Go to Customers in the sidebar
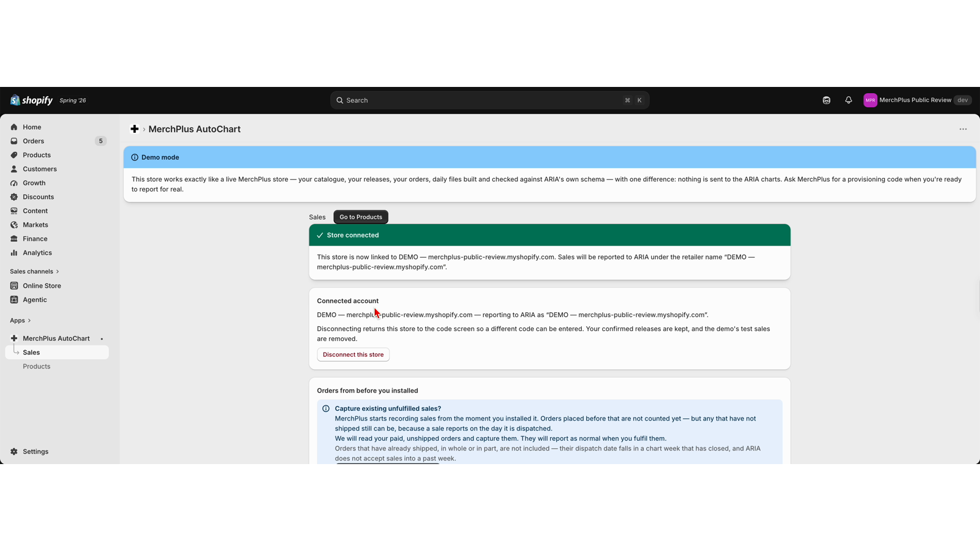The width and height of the screenshot is (980, 551). (57, 170)
